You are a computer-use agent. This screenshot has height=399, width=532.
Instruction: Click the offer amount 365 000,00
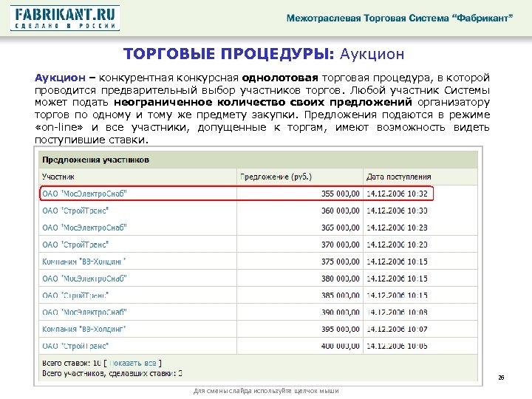[x=341, y=228]
